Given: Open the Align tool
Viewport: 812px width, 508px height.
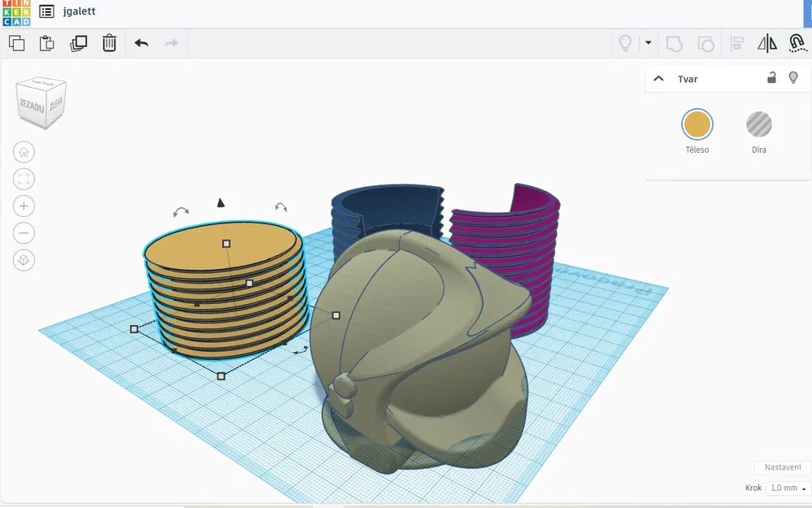Looking at the screenshot, I should pos(737,44).
